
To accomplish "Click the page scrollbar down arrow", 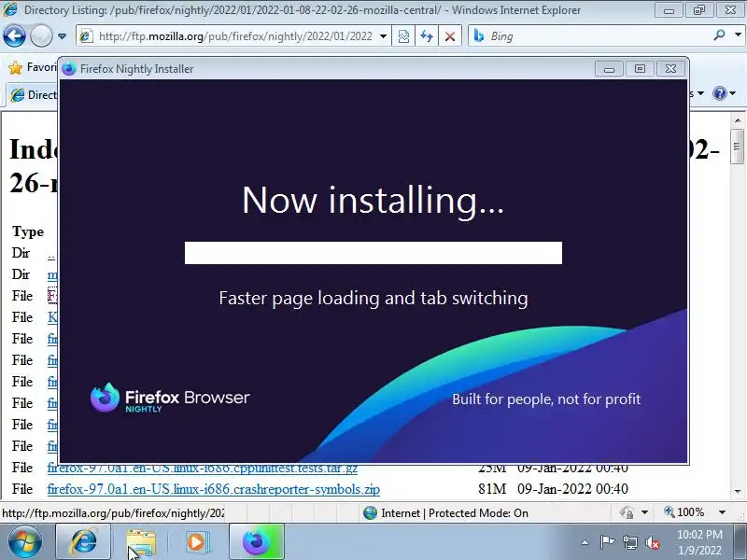I will pos(738,491).
